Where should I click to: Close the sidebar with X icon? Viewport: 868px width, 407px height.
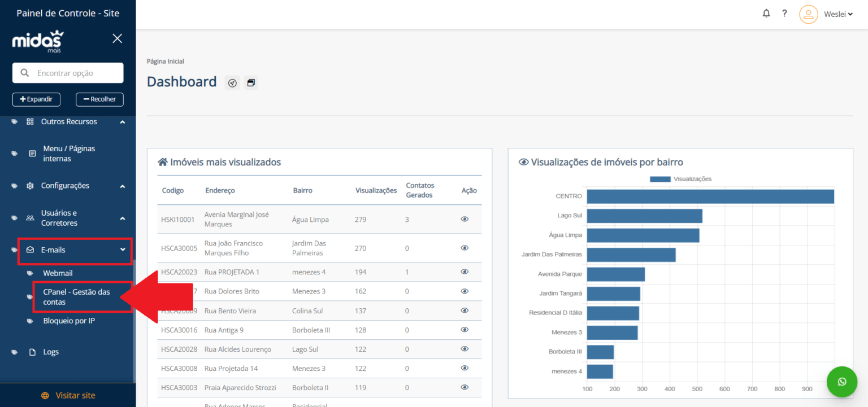click(x=117, y=38)
